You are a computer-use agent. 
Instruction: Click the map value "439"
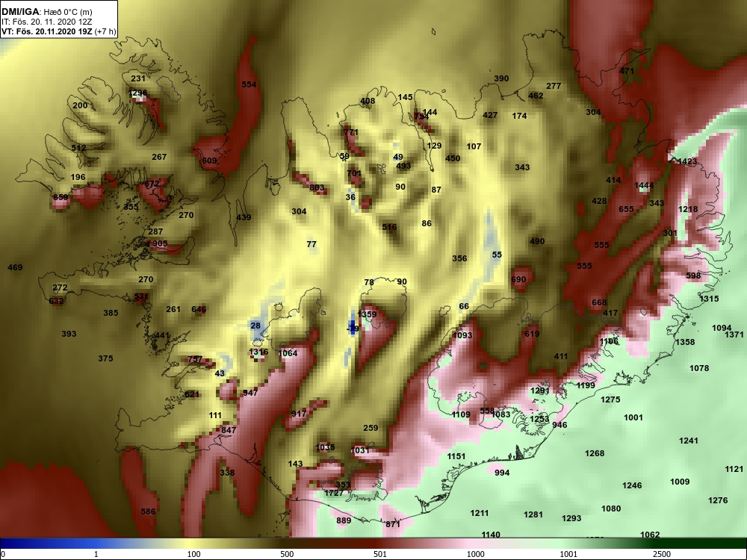244,217
